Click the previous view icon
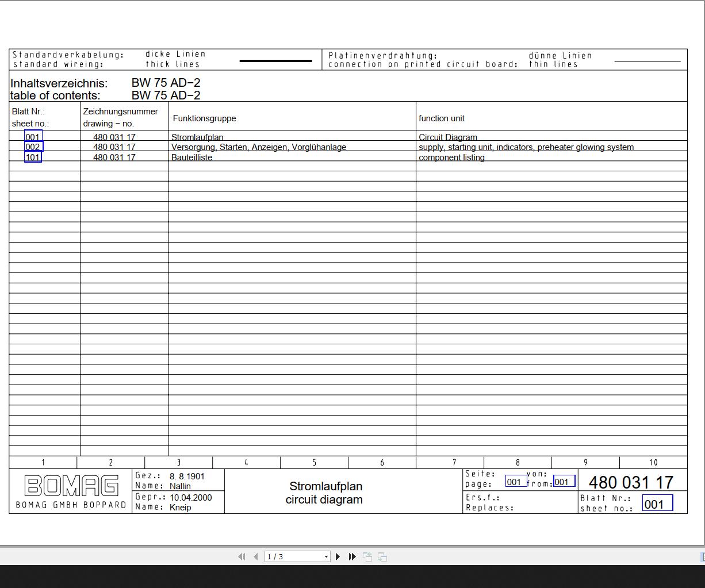The width and height of the screenshot is (705, 588). tap(367, 556)
